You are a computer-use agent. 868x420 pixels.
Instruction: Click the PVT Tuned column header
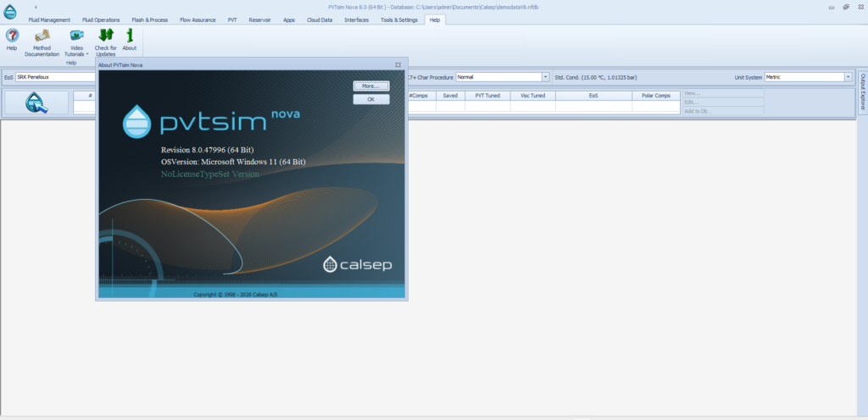click(487, 96)
